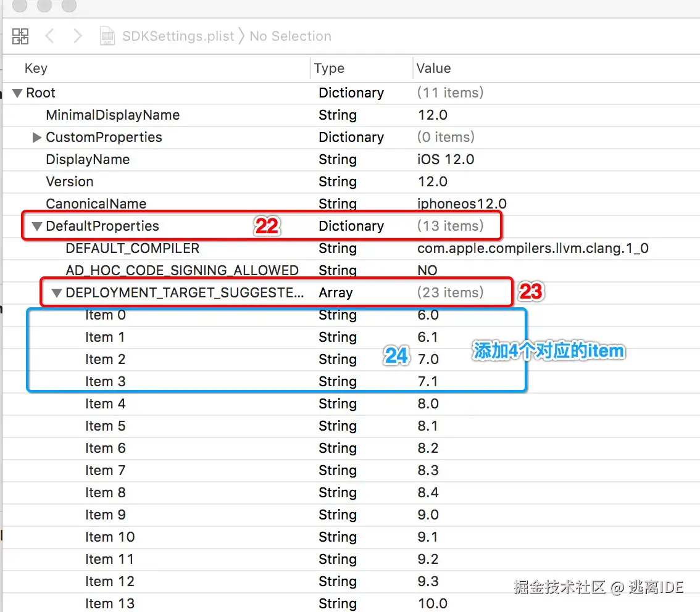This screenshot has width=700, height=612.
Task: Collapse the DEPLOYMENT_TARGET_SUGGESTED array
Action: point(57,293)
